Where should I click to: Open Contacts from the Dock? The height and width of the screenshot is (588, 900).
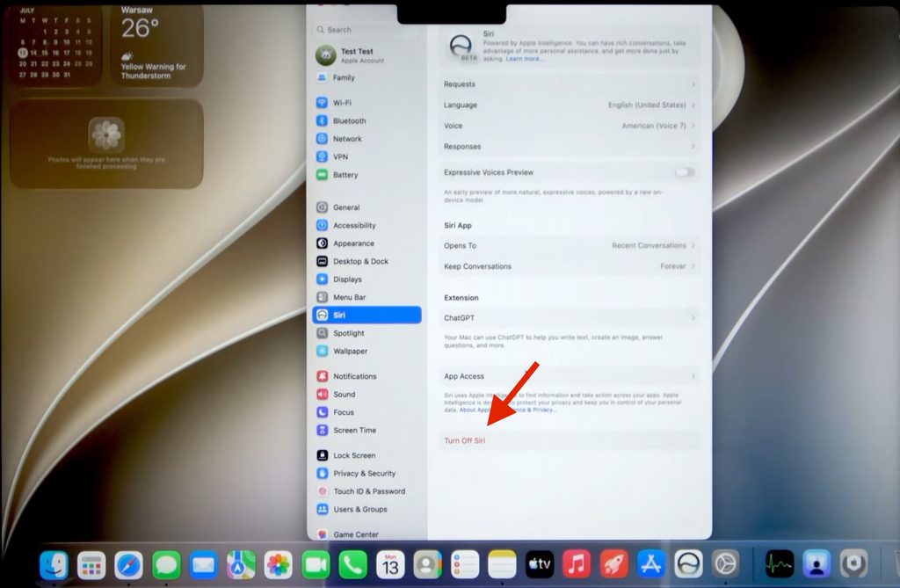coord(428,566)
